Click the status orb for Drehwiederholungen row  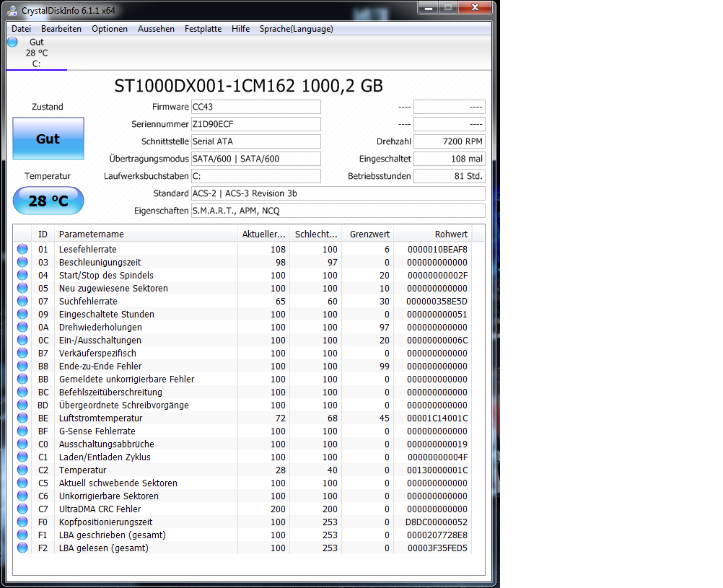(x=22, y=327)
